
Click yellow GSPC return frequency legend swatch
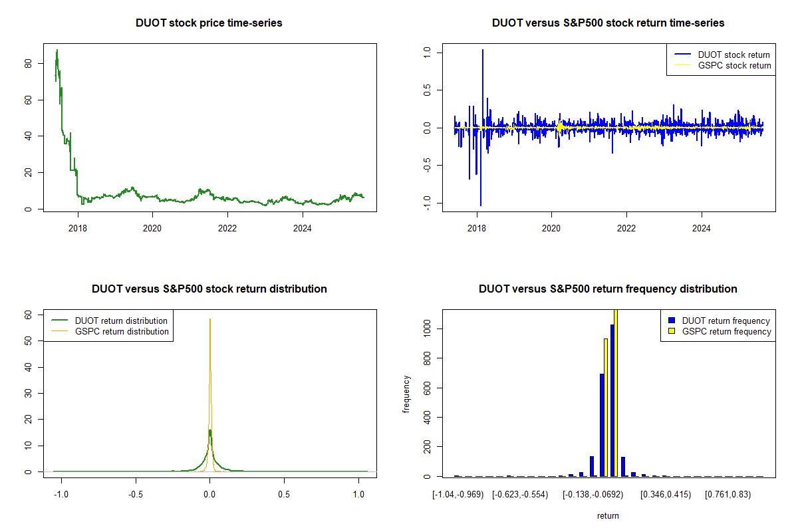tap(670, 331)
